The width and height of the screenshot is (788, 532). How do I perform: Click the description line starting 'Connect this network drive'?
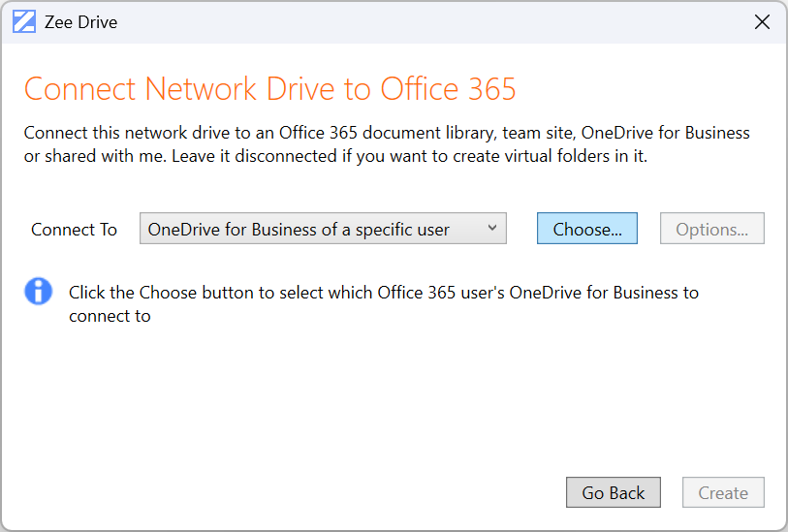point(386,133)
